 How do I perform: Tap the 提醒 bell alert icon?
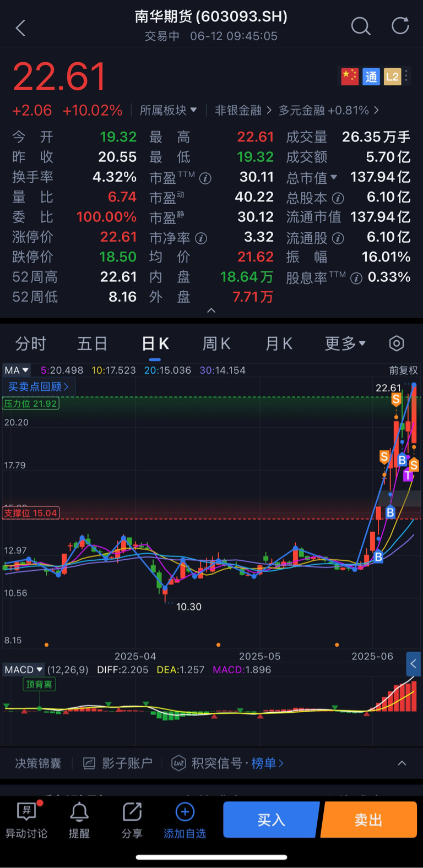tap(79, 820)
